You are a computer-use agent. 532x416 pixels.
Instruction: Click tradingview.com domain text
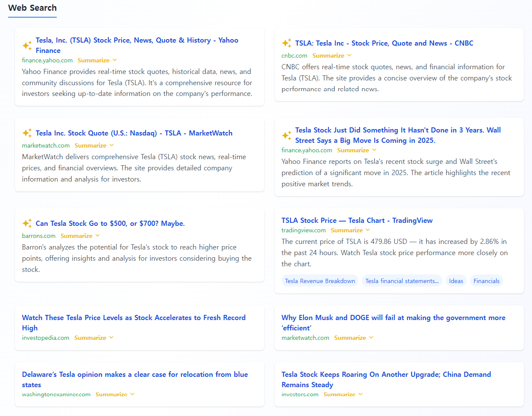(x=304, y=230)
